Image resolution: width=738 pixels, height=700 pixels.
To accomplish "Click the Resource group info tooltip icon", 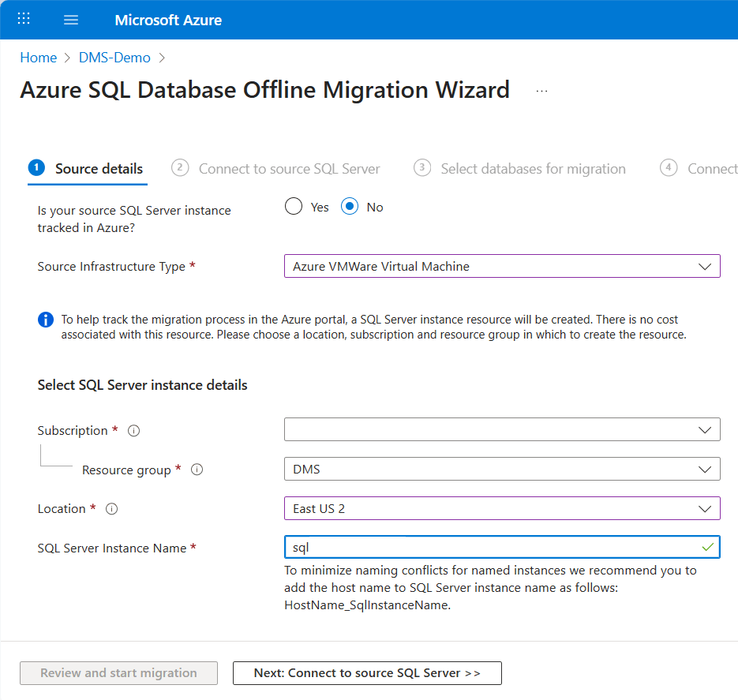I will 197,470.
